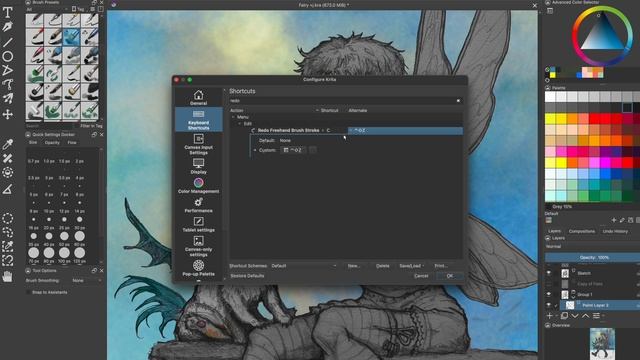This screenshot has height=360, width=640.
Task: Collapse the Menu tree node
Action: [x=233, y=117]
